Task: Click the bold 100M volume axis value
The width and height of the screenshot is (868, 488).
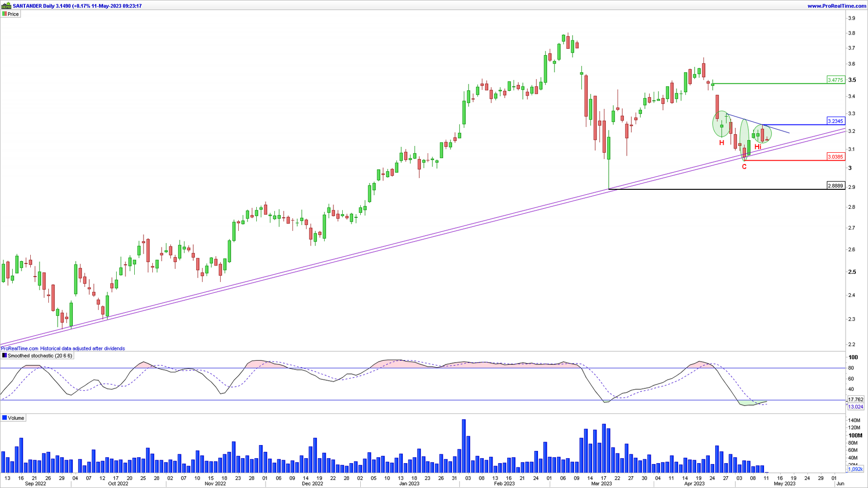Action: click(855, 435)
